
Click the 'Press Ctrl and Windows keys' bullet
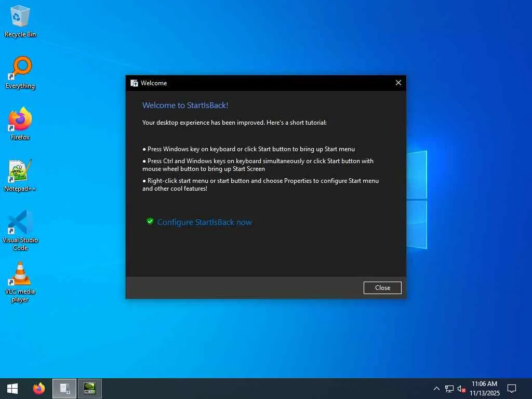coord(258,165)
